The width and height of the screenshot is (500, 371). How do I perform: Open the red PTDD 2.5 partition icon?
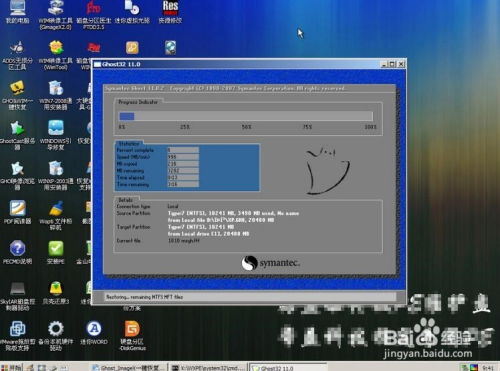tap(94, 15)
